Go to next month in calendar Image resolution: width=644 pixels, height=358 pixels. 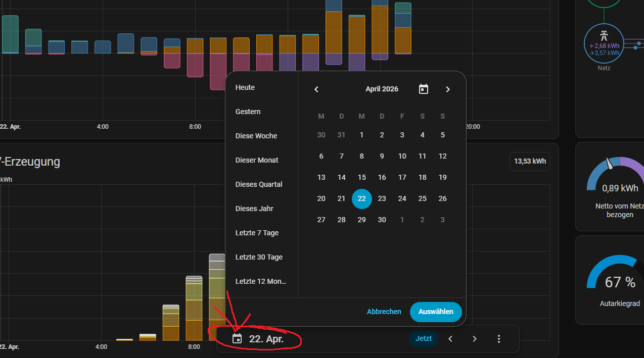[447, 89]
